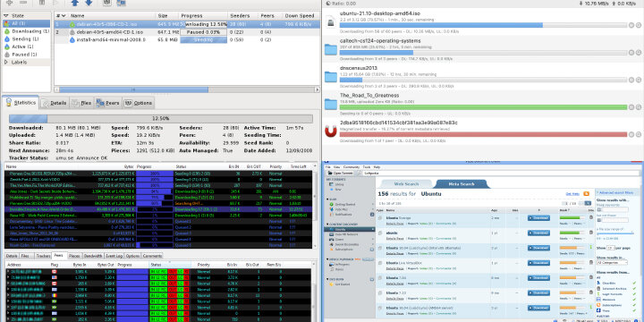This screenshot has height=322, width=644.
Task: Reveal The_Road_To_Greatness files in Transmission
Action: [639, 107]
